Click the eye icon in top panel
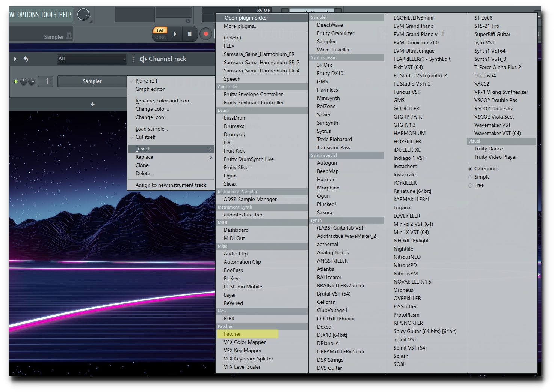The image size is (554, 392). tap(188, 21)
